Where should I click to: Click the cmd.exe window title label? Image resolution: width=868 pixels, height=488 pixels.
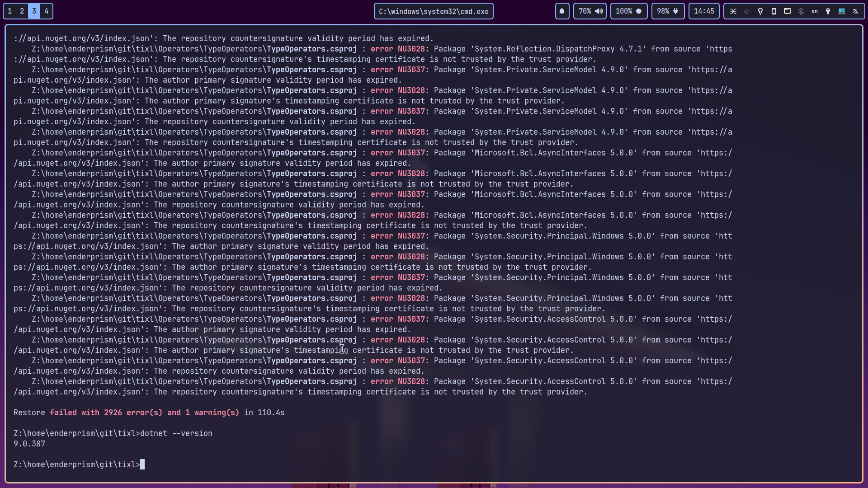pos(433,11)
